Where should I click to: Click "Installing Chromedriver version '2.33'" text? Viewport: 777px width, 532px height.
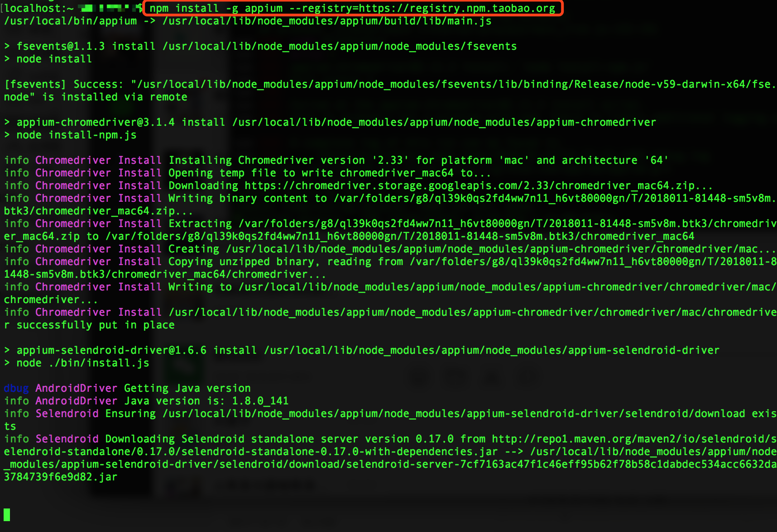[289, 160]
